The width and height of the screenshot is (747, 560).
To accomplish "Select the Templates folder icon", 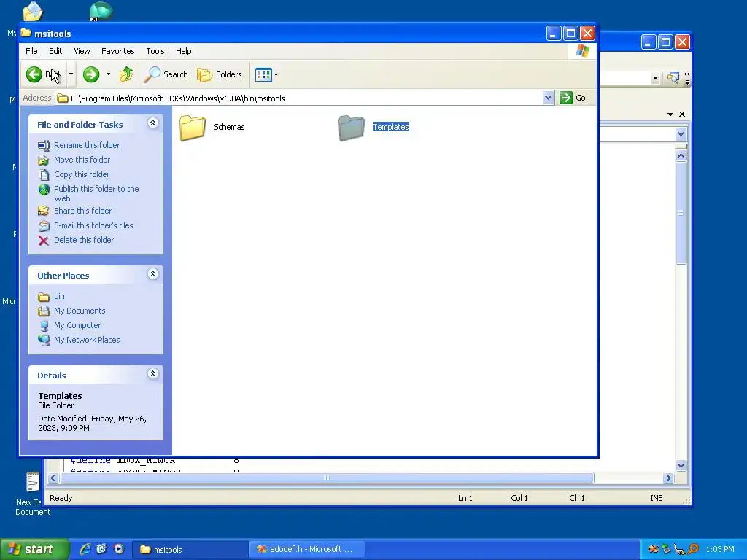I will click(352, 128).
